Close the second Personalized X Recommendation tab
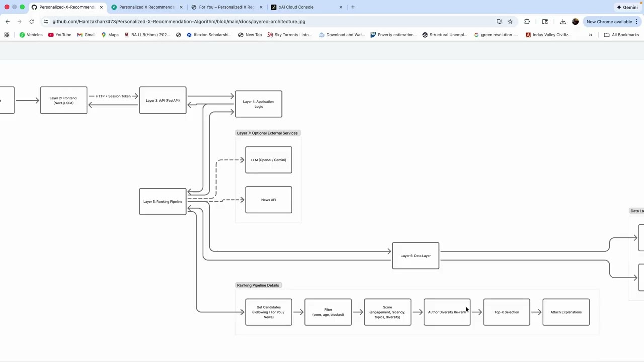 point(181,7)
